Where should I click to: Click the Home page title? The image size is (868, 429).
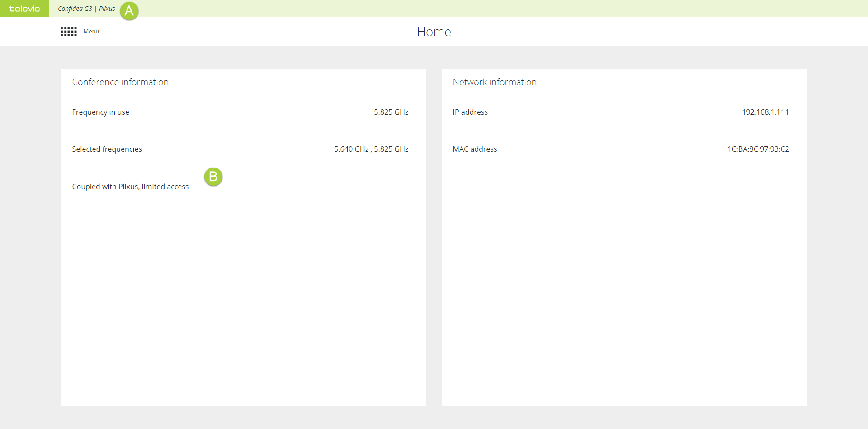pyautogui.click(x=434, y=32)
